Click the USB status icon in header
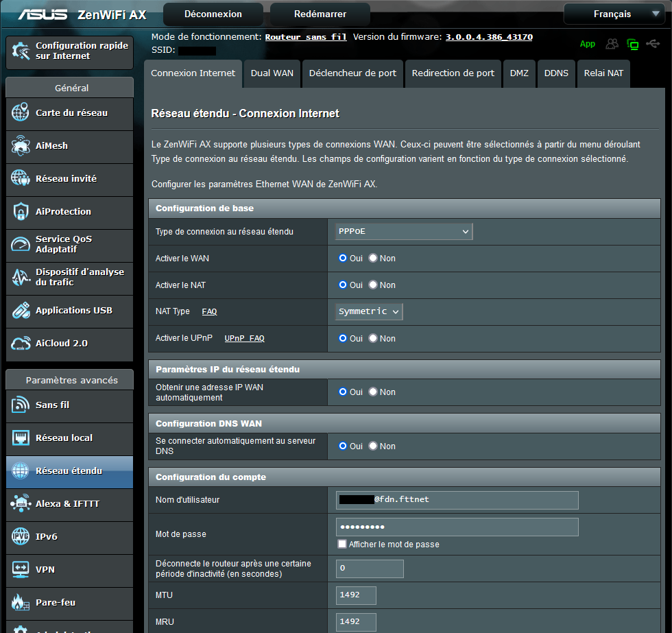 653,44
